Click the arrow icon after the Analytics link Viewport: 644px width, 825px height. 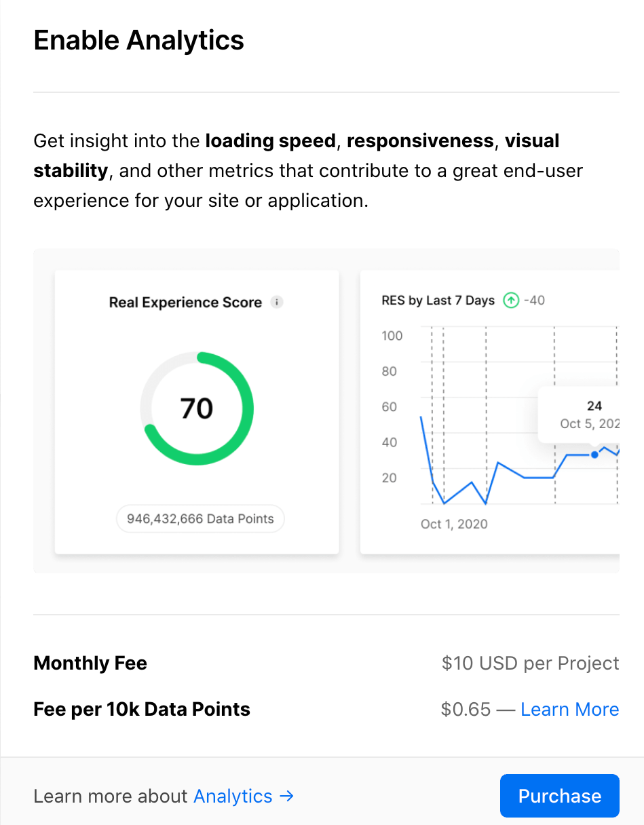287,796
